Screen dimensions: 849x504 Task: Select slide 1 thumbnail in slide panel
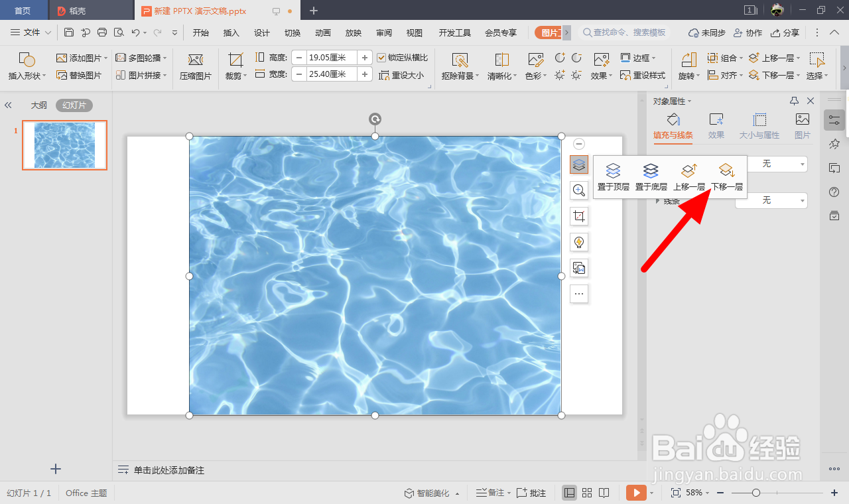(x=64, y=145)
